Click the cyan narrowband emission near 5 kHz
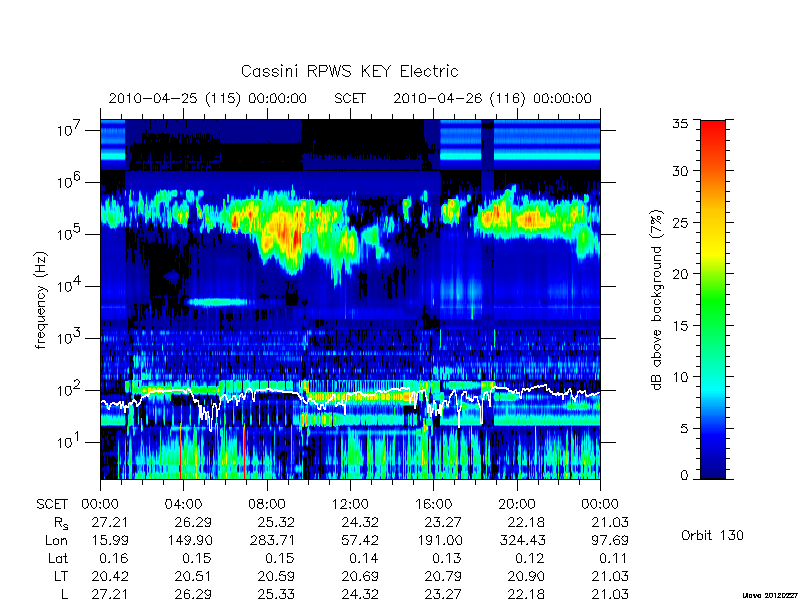The image size is (800, 600). [217, 302]
